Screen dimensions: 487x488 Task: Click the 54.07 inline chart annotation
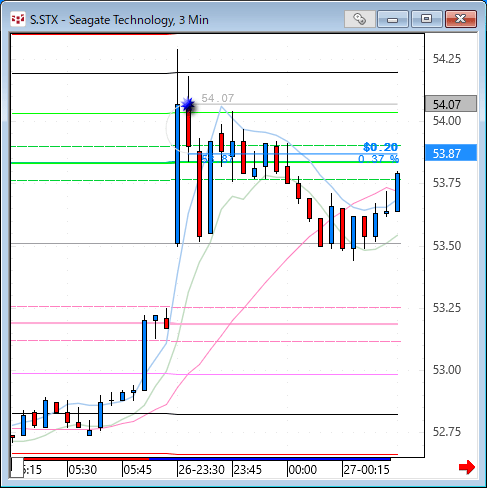[x=218, y=98]
